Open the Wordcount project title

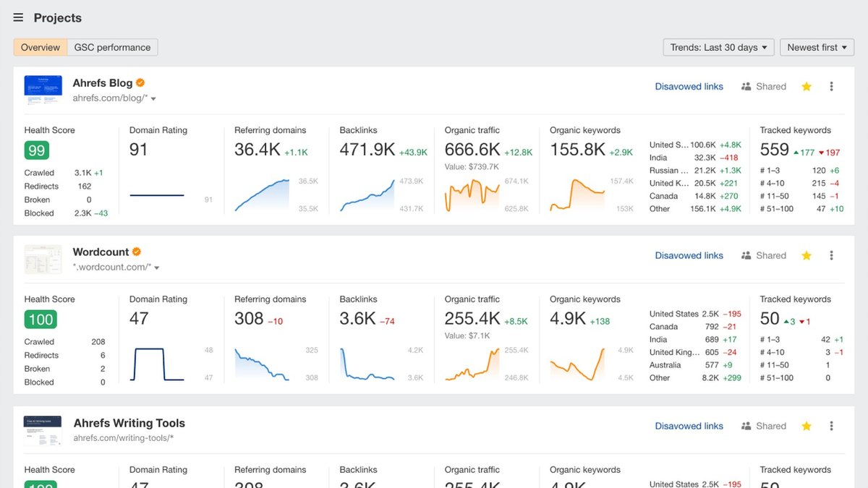click(101, 252)
